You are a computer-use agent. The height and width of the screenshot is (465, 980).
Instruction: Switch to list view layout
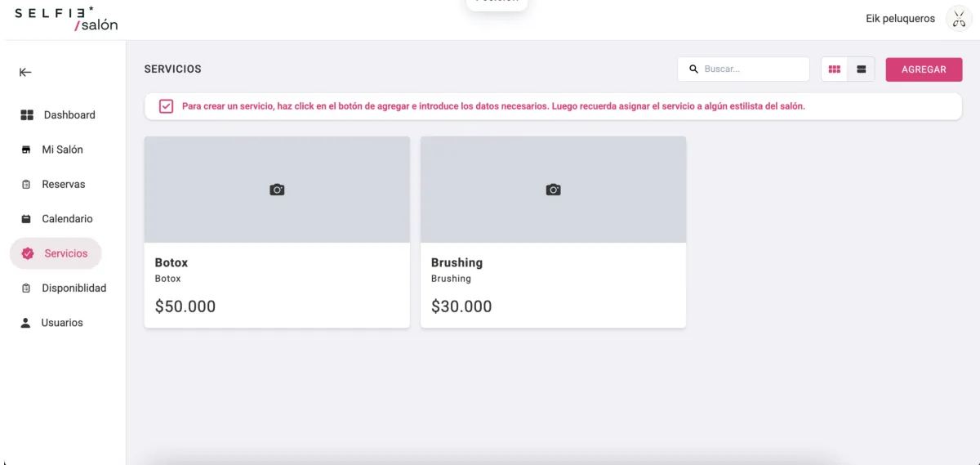click(x=861, y=69)
